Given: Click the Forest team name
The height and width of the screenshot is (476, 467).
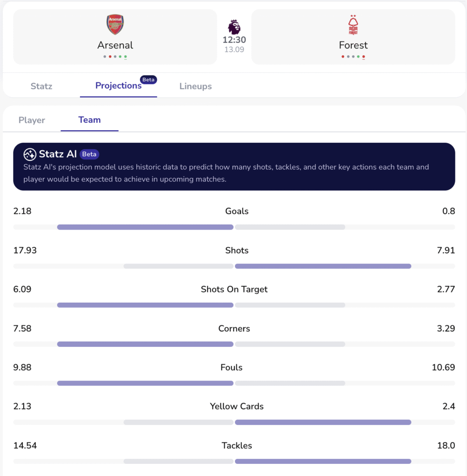Looking at the screenshot, I should click(x=353, y=45).
